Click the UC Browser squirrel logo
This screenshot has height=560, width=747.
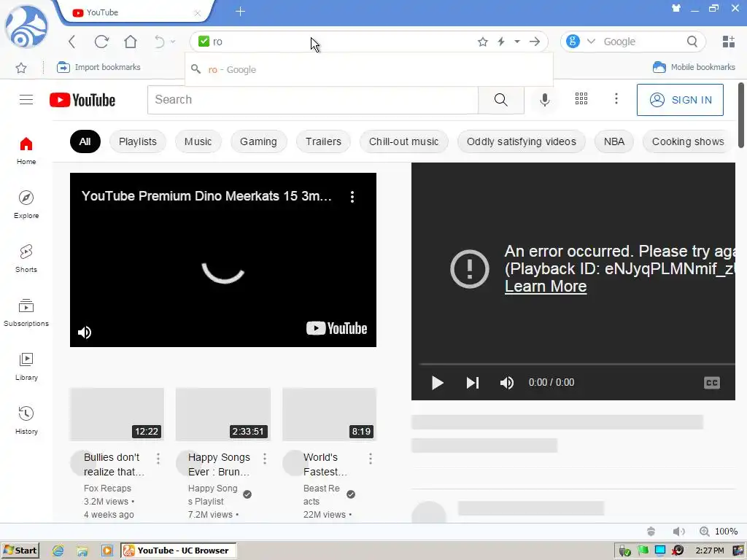26,27
